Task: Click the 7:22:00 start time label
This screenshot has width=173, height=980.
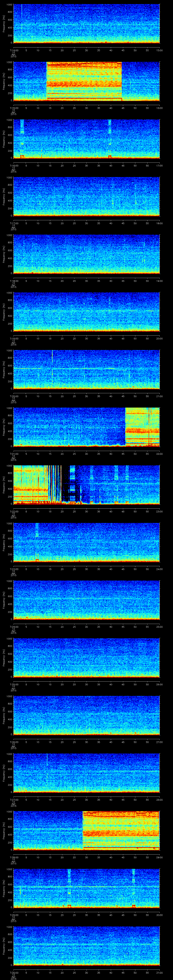Action: tap(14, 511)
